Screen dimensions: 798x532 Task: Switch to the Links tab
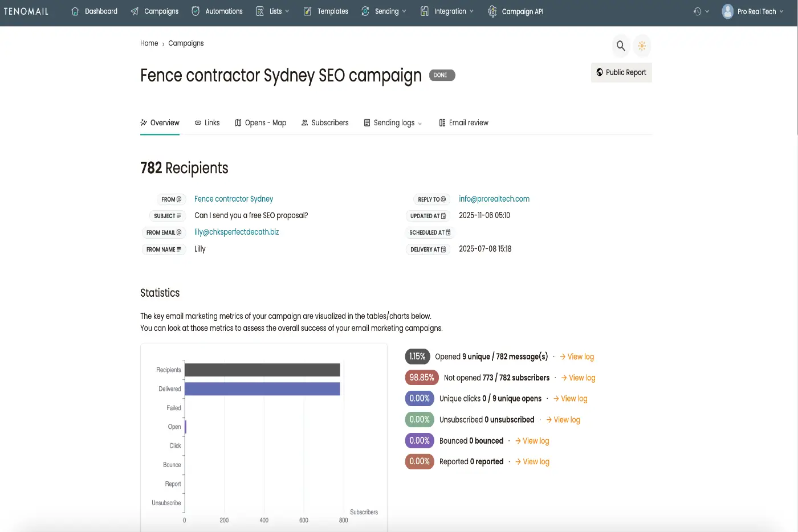[x=207, y=122]
